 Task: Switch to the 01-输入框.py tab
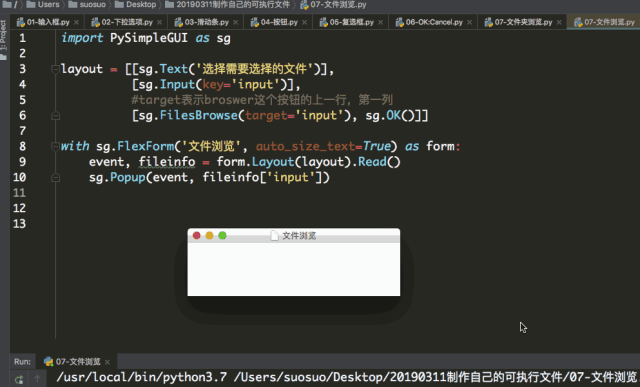48,22
